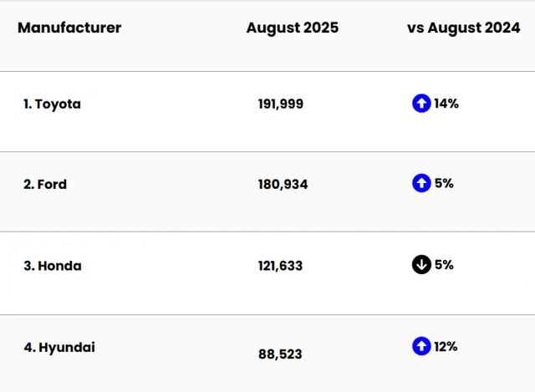
Task: Sort by the Manufacturer column header
Action: point(69,28)
